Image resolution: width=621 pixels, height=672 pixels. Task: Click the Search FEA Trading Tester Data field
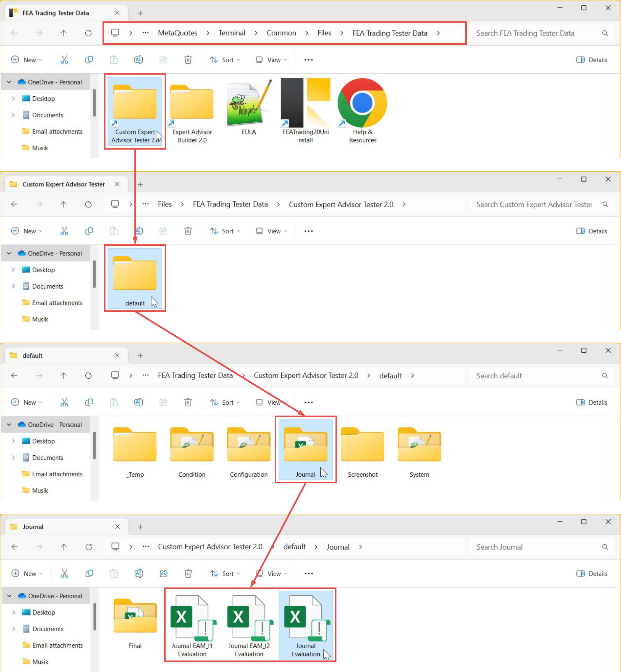coord(542,33)
